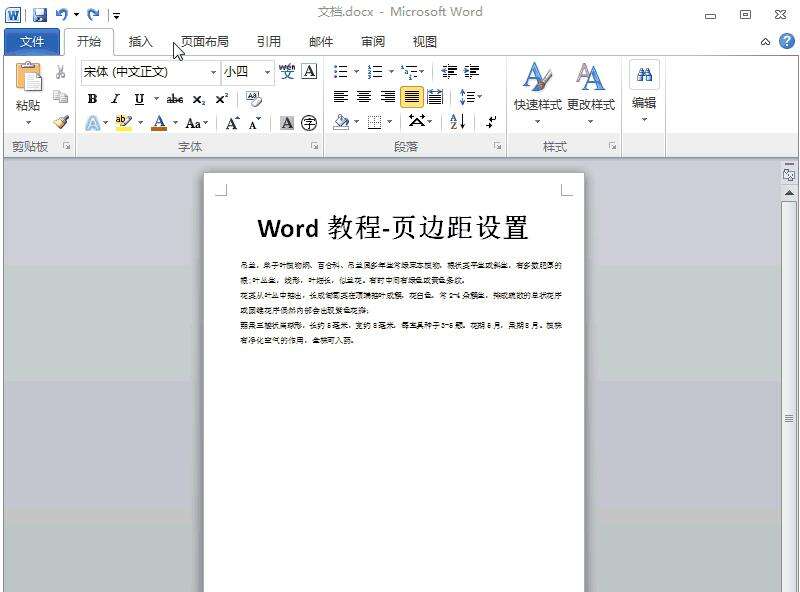Switch to 审阅 Review tab

point(373,41)
